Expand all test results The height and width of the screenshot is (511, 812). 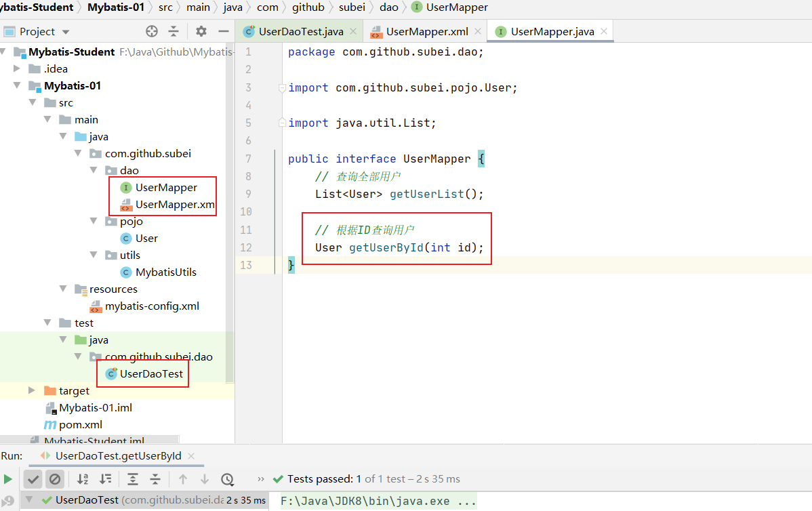[x=133, y=479]
